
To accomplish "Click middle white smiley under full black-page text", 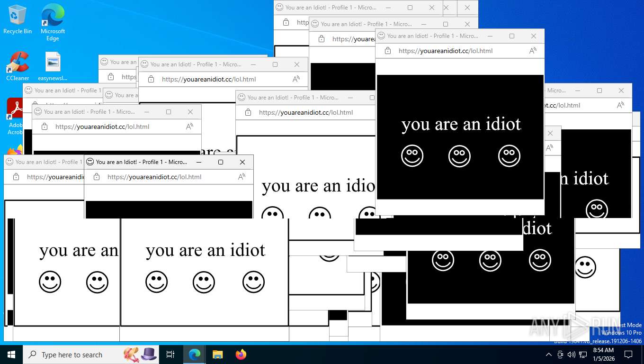I will pyautogui.click(x=459, y=155).
